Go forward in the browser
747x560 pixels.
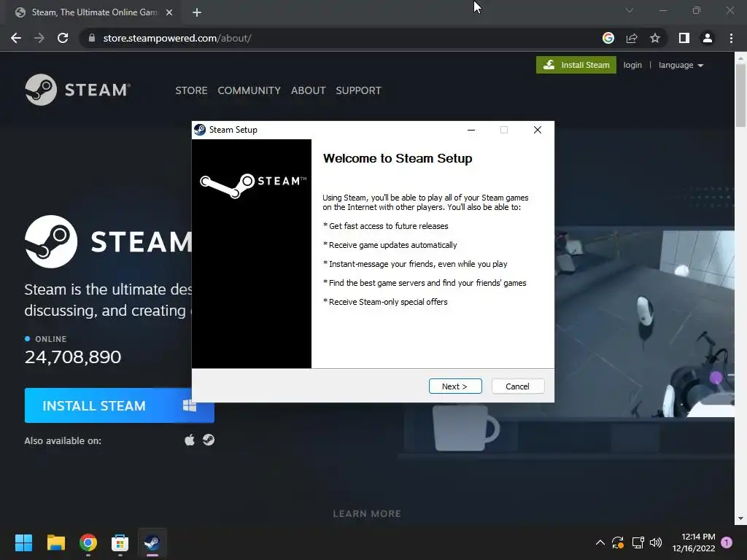point(39,38)
